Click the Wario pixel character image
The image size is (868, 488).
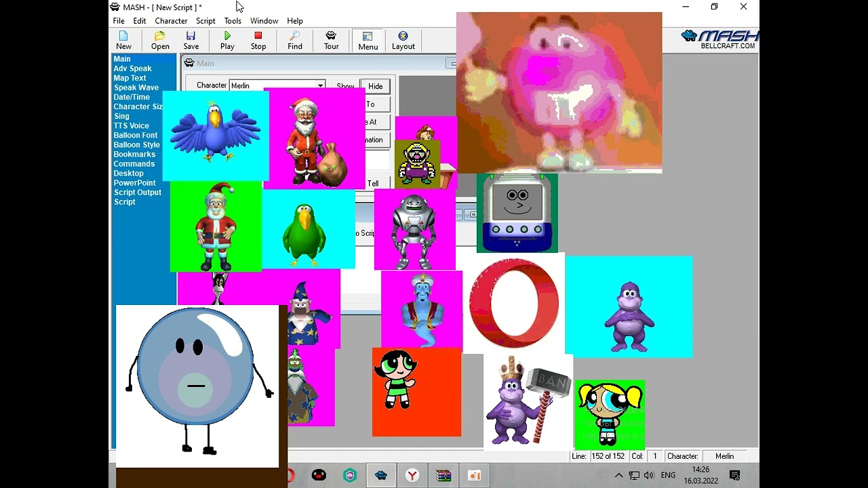coord(417,163)
